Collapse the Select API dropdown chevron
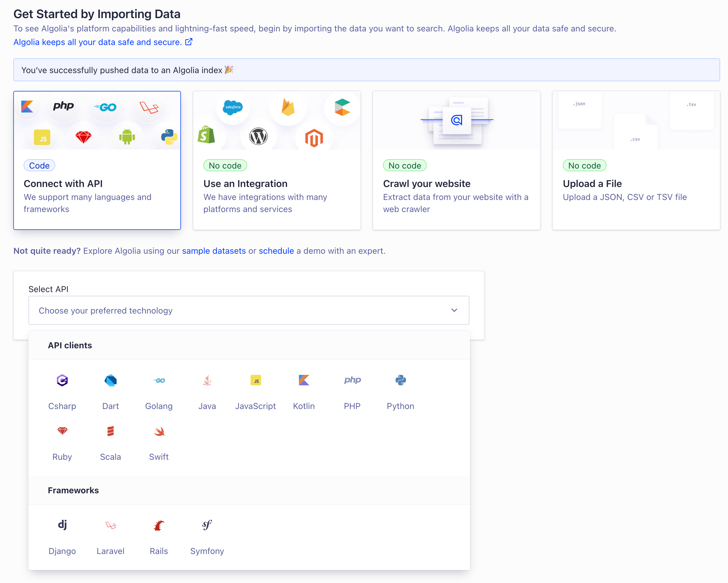The width and height of the screenshot is (728, 583). [x=454, y=310]
